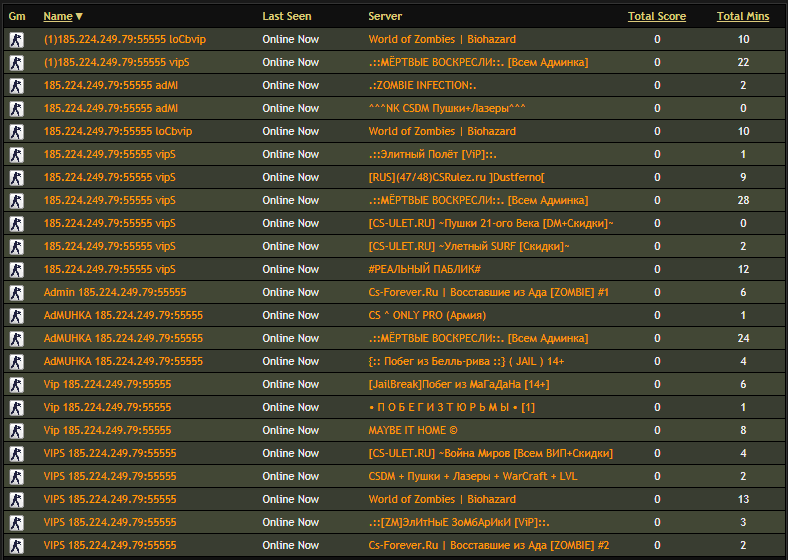
Task: Click game icon in CS ^ ONLY PRO row
Action: tap(17, 316)
